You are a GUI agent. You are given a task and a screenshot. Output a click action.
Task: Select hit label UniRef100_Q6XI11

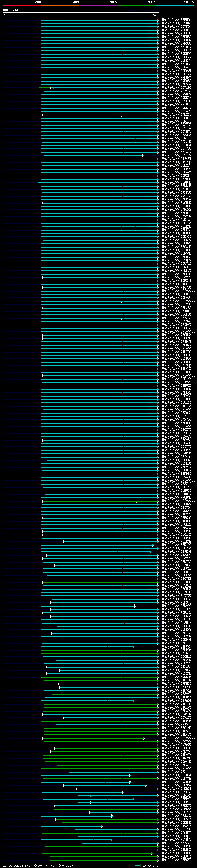coord(176,772)
